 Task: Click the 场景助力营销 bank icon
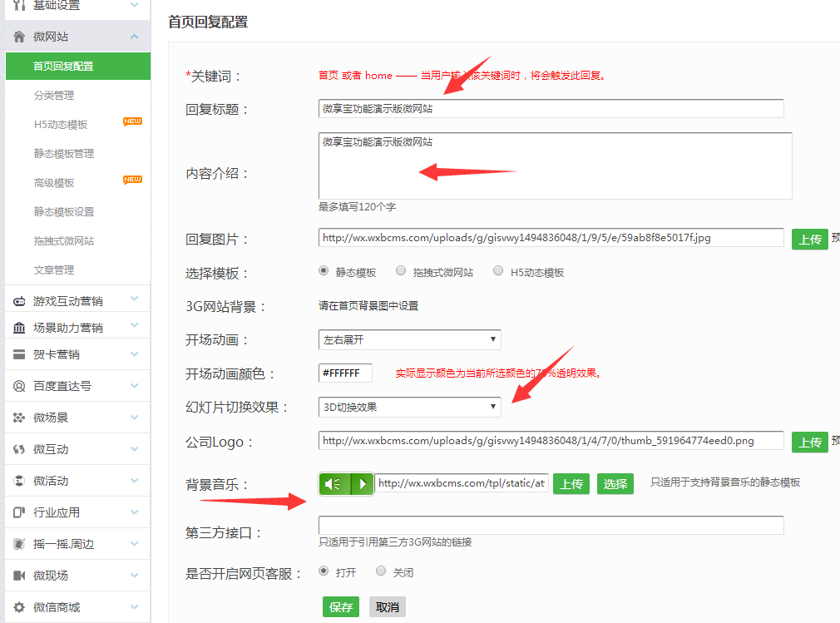tap(18, 326)
